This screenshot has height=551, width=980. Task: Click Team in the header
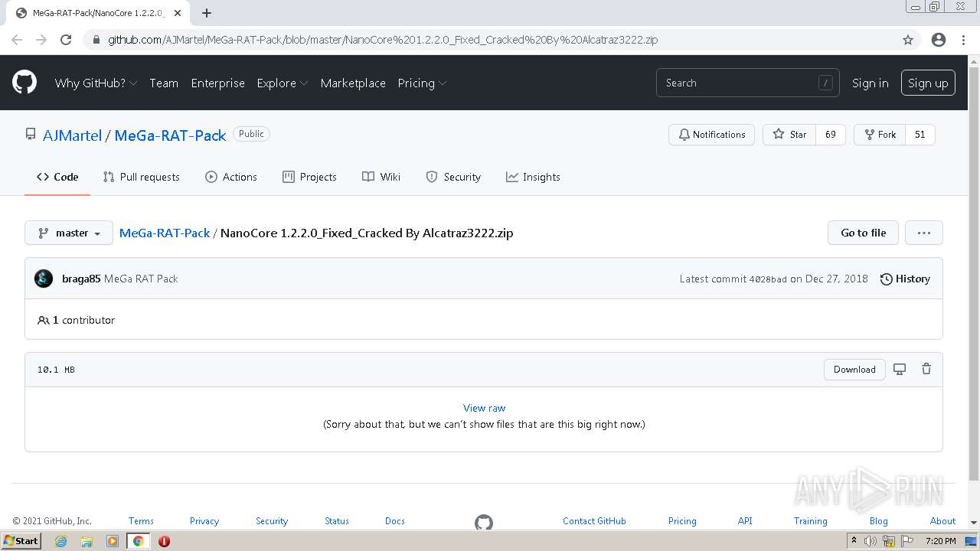point(164,83)
